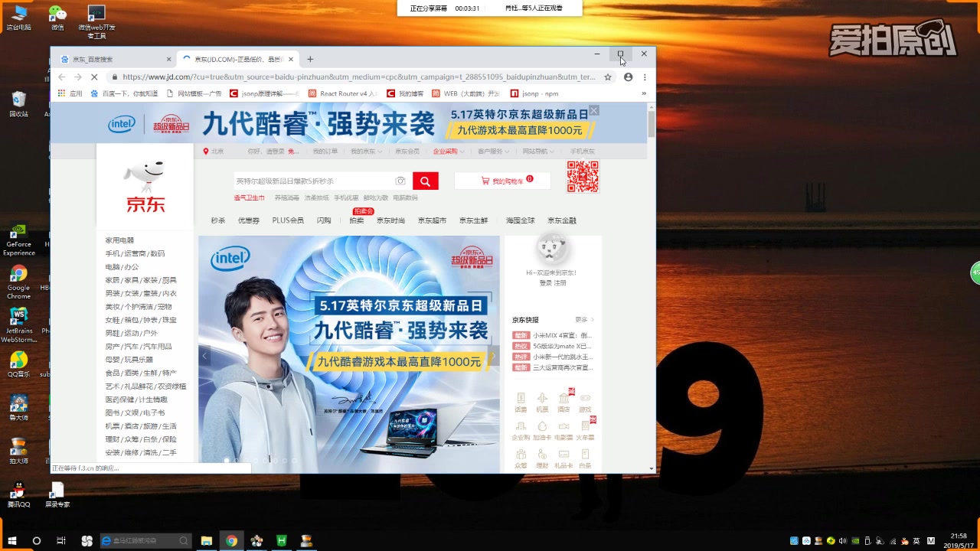Screen dimensions: 980x551
Task: Open the 京东超市 nav item
Action: tap(432, 220)
